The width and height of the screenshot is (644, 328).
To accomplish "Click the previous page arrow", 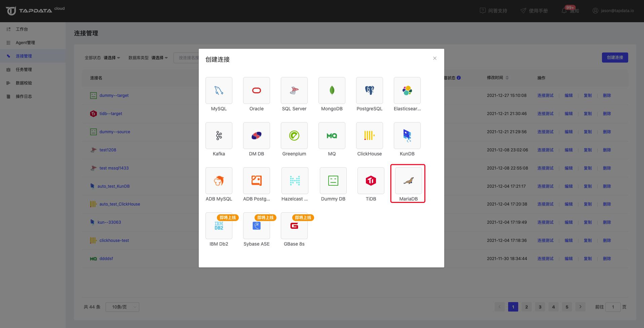I will pyautogui.click(x=500, y=307).
